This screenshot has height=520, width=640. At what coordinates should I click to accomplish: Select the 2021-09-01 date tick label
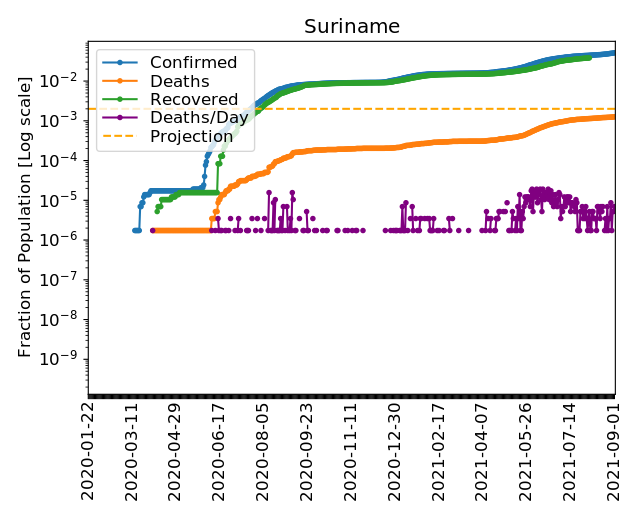615,453
